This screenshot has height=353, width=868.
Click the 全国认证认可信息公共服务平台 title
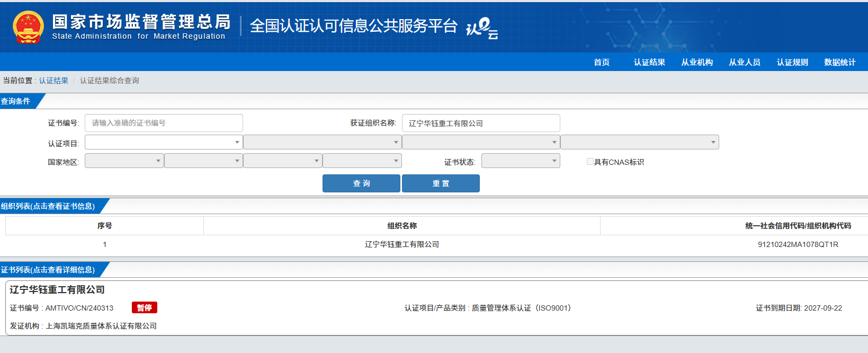[353, 26]
